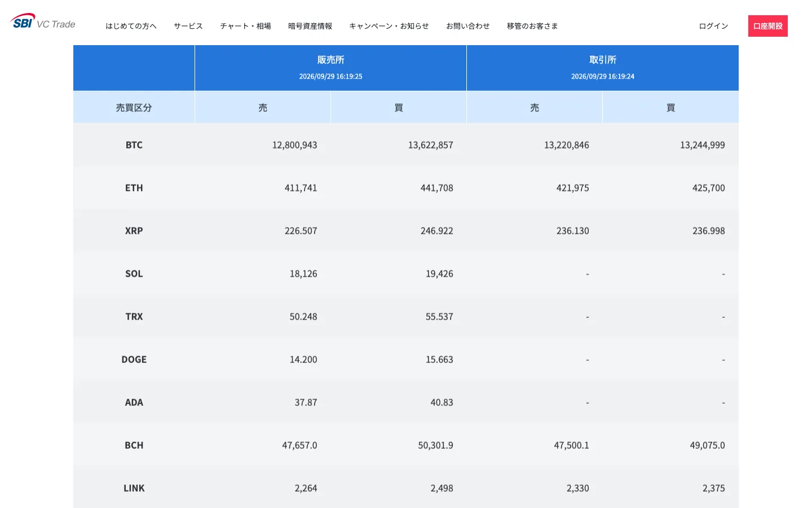This screenshot has height=508, width=812.
Task: Select ETH exchange sell price 421,975
Action: [x=573, y=188]
